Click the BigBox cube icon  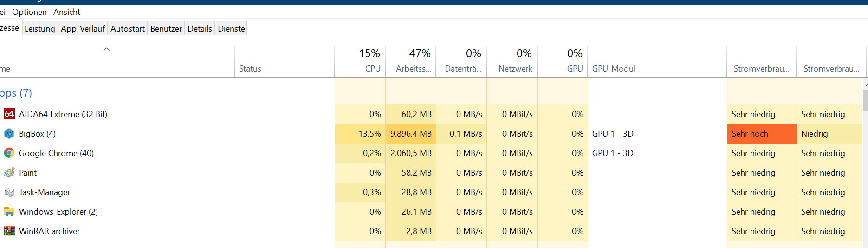(x=9, y=133)
